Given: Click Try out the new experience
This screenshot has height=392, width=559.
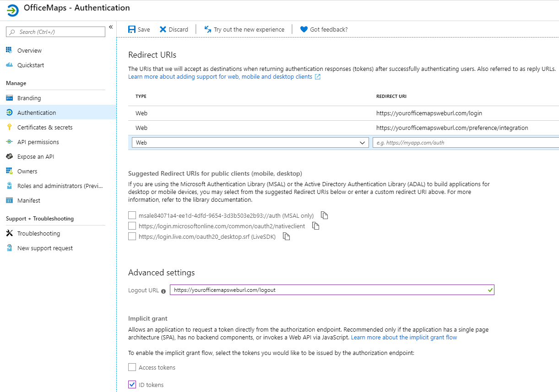Looking at the screenshot, I should click(244, 29).
